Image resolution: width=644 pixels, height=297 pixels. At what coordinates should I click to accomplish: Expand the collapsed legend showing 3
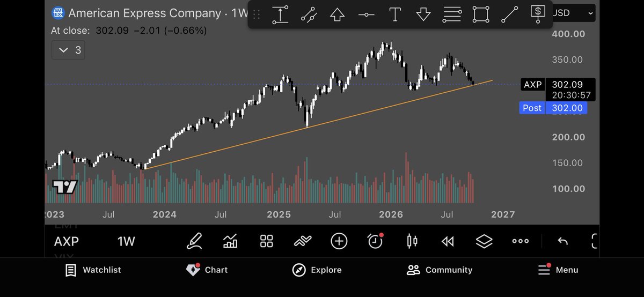[x=69, y=50]
